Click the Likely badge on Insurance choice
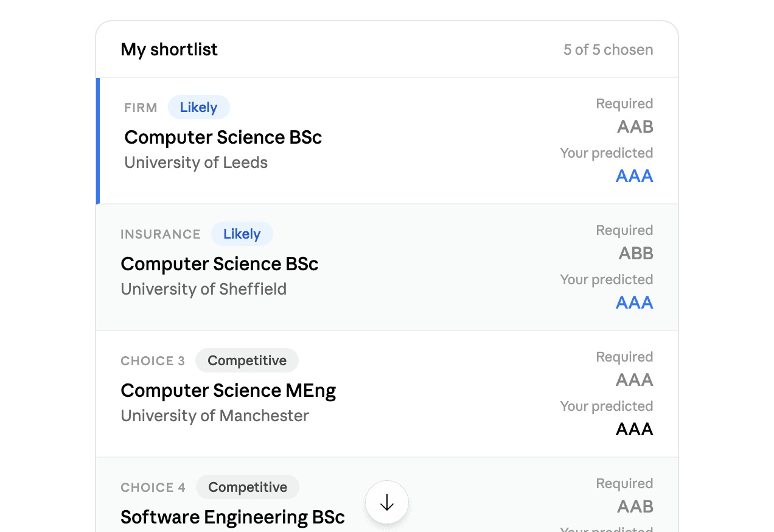Image resolution: width=774 pixels, height=532 pixels. pos(242,234)
